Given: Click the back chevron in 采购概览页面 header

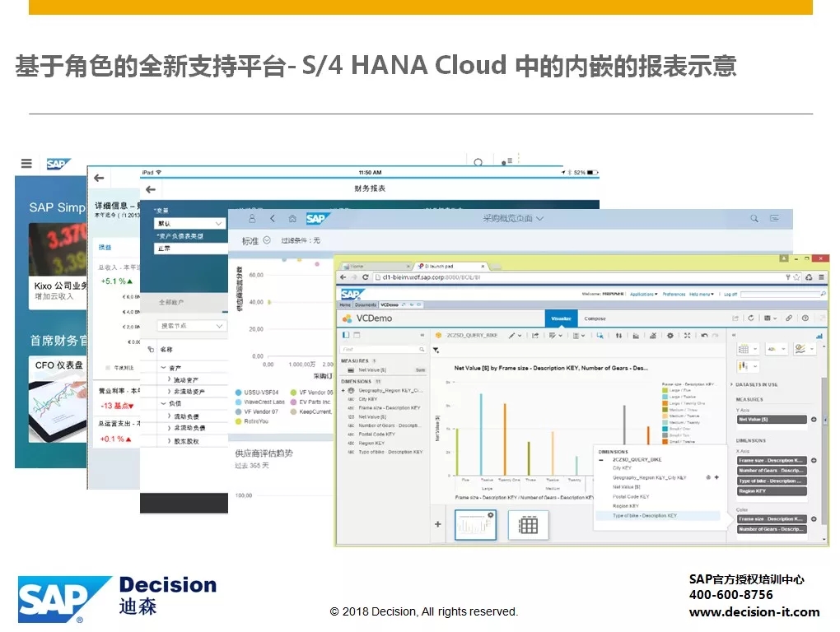Looking at the screenshot, I should [273, 218].
